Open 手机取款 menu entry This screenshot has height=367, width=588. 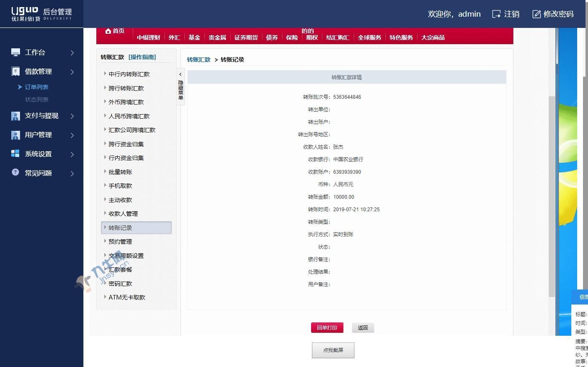point(120,186)
